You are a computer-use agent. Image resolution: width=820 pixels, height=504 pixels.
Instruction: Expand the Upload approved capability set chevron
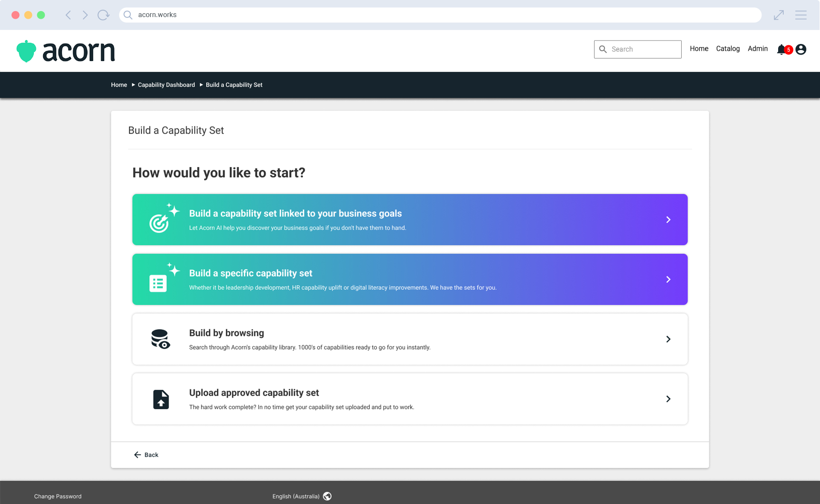tap(668, 399)
